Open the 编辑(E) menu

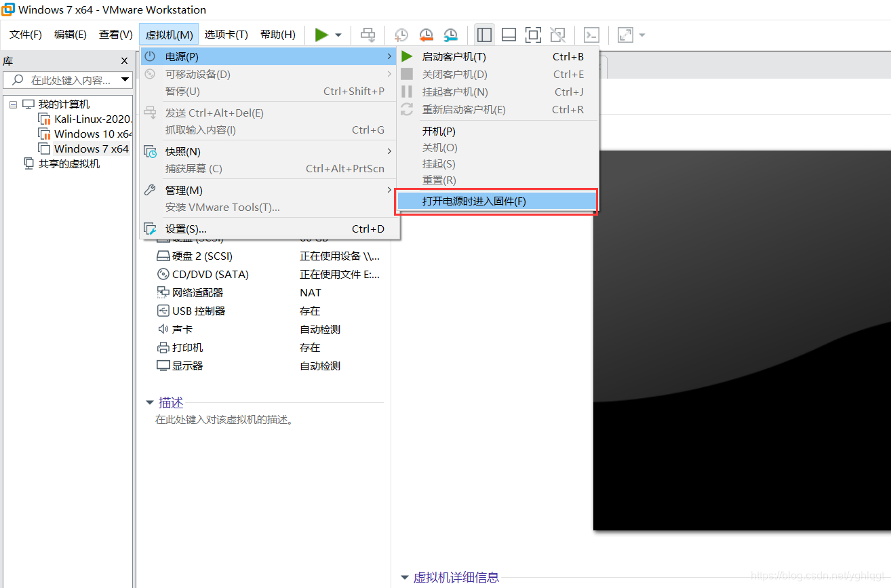pyautogui.click(x=71, y=35)
